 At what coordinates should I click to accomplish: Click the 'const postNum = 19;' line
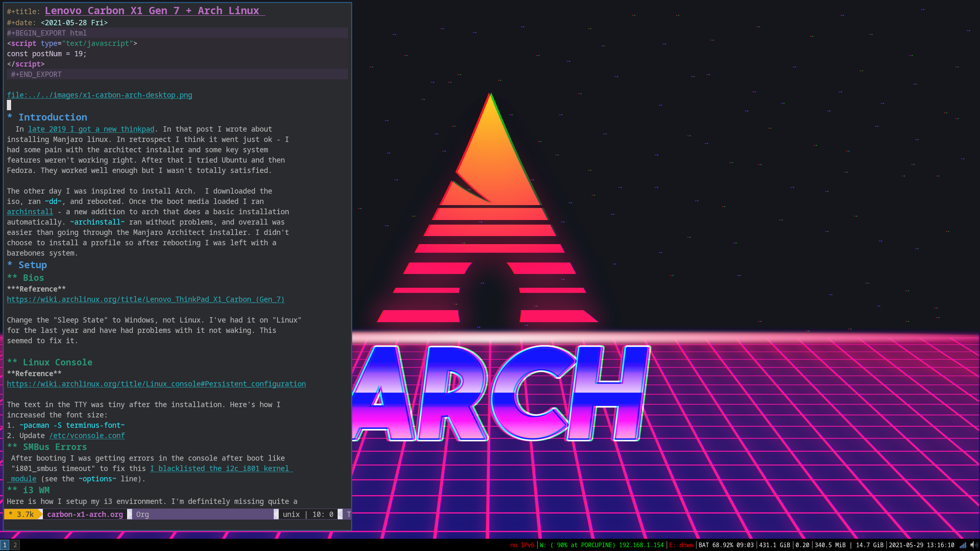pos(47,54)
